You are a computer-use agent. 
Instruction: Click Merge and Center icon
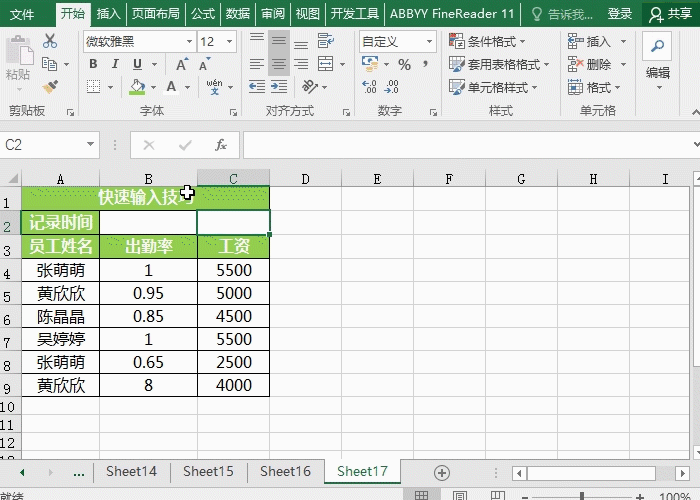coord(325,64)
